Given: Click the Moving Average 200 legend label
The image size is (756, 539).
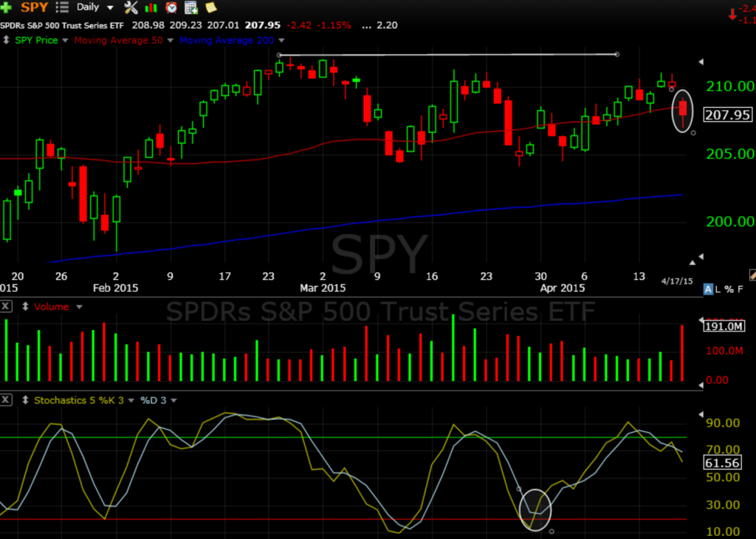Looking at the screenshot, I should tap(227, 40).
